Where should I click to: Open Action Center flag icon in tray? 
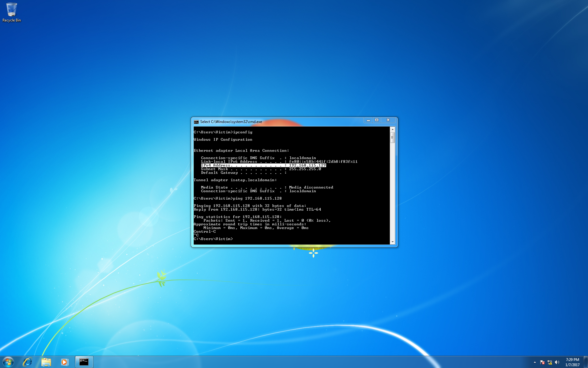coord(542,362)
